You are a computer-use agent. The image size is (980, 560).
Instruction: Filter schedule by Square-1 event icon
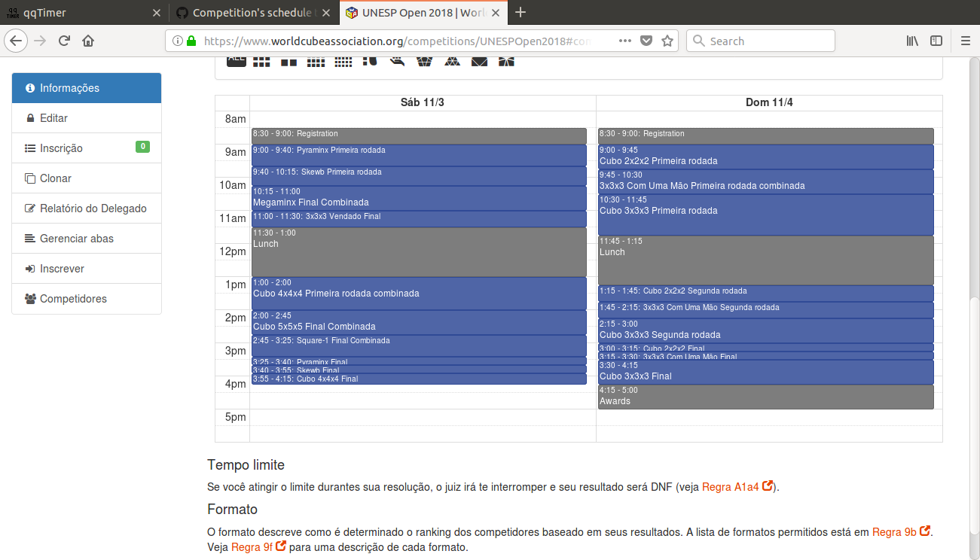506,60
